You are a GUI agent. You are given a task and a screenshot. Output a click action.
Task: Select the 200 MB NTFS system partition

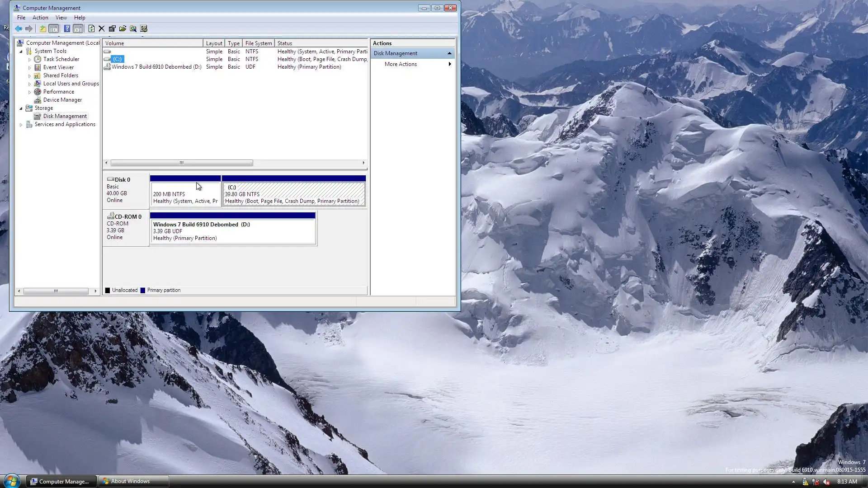coord(185,194)
